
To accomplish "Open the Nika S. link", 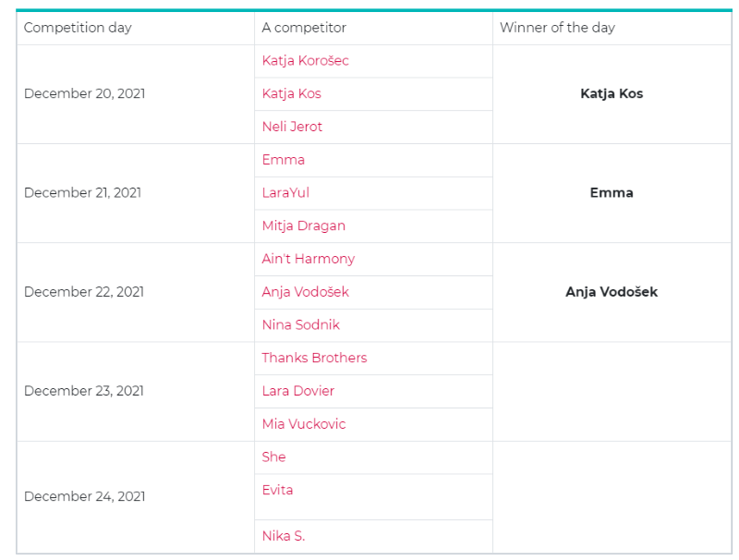I will tap(283, 536).
